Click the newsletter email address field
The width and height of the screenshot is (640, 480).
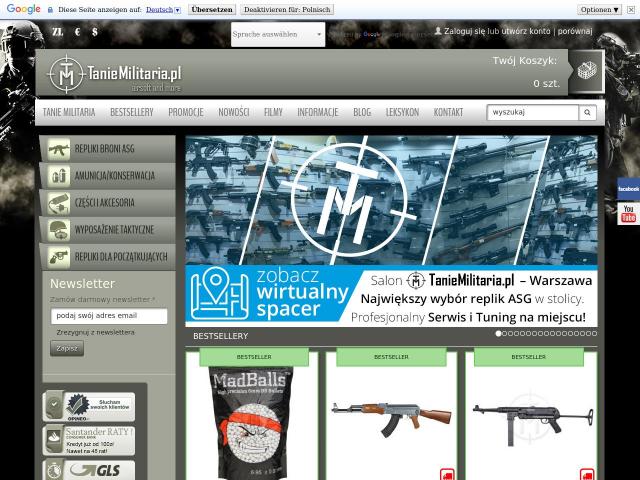pos(109,316)
